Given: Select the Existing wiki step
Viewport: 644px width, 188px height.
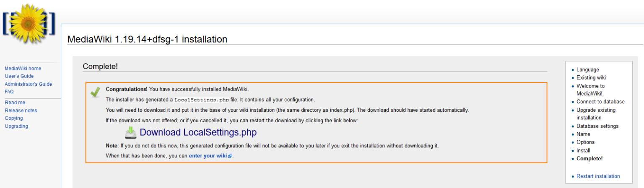Looking at the screenshot, I should [x=591, y=77].
